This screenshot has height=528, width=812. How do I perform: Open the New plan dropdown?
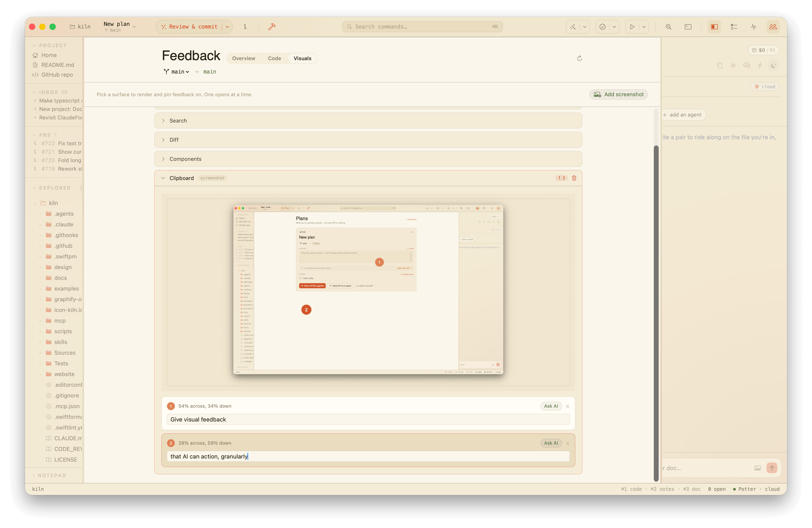120,27
